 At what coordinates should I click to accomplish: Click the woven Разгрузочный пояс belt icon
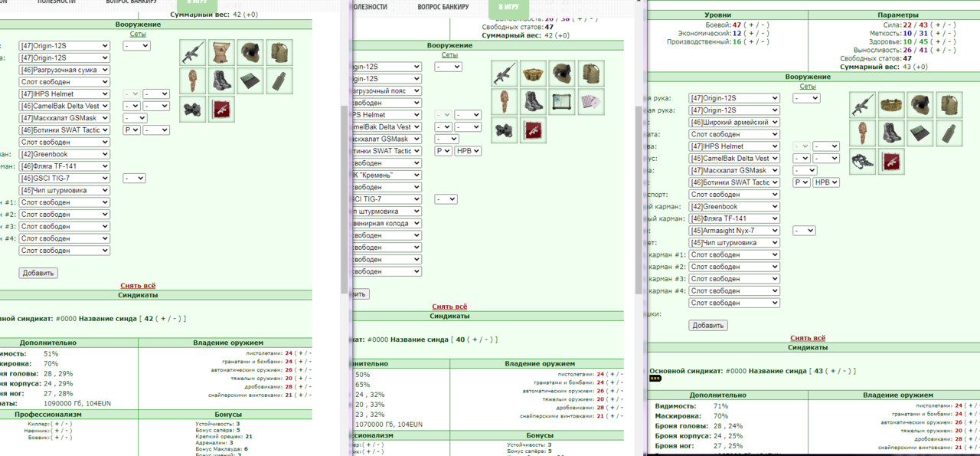click(x=533, y=74)
